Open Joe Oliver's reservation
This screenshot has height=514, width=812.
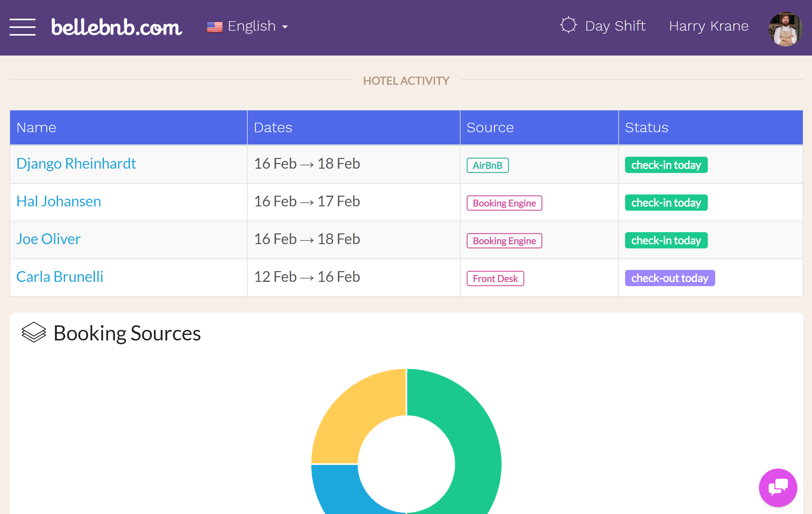(x=48, y=239)
